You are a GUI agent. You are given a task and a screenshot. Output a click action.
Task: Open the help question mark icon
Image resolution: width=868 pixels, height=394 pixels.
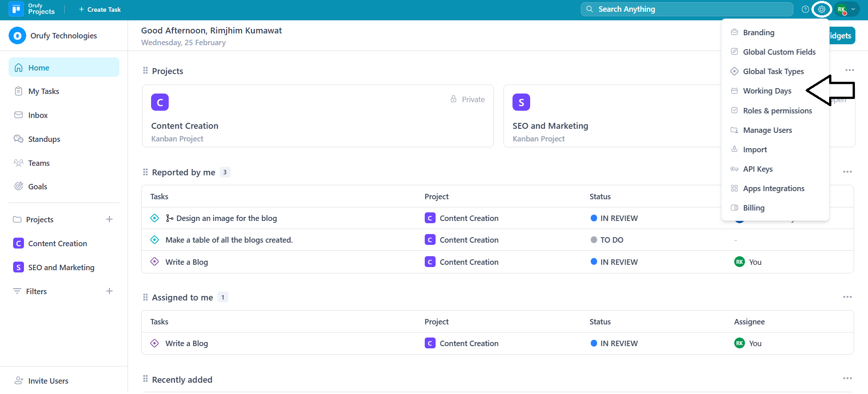coord(805,9)
